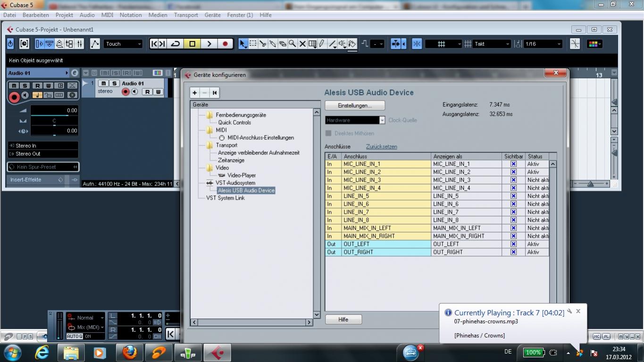Select the Color paint bucket tool

[352, 44]
